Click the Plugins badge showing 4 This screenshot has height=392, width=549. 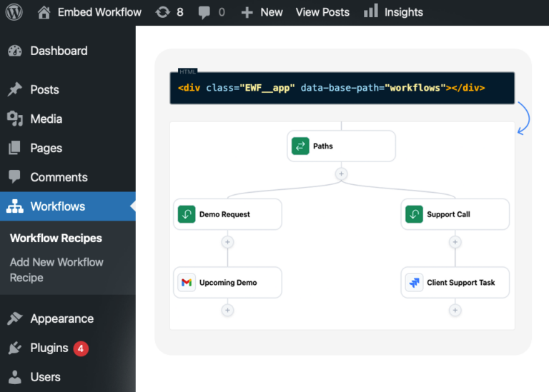pyautogui.click(x=81, y=348)
